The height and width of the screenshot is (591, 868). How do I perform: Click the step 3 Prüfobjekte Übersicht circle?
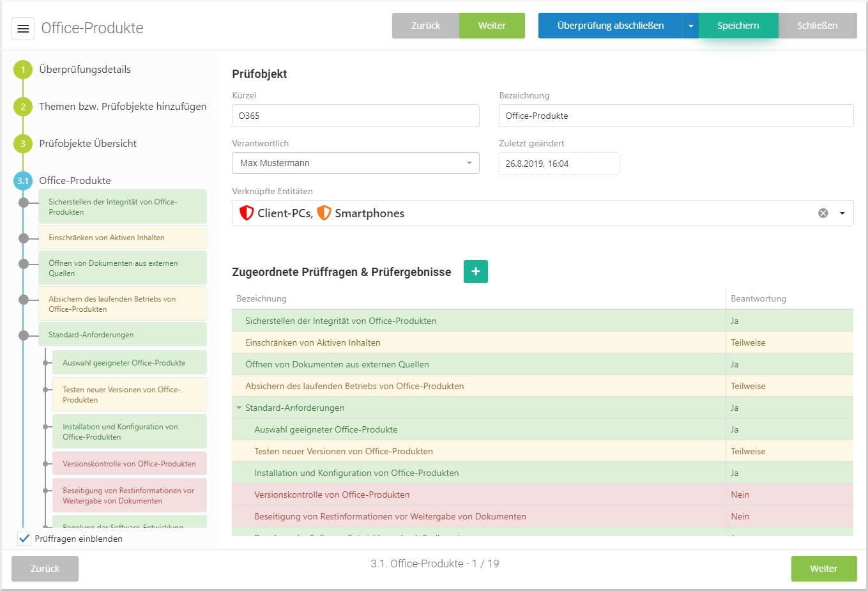[x=23, y=144]
